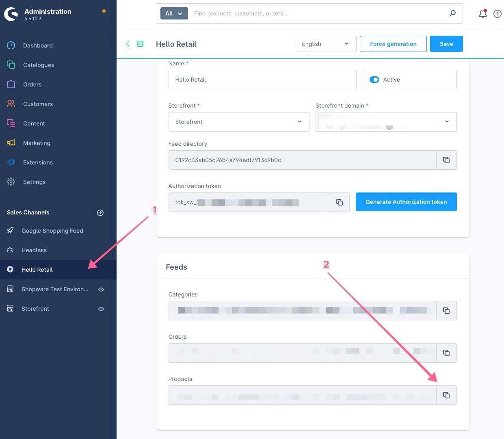Expand the Storefront select field
This screenshot has width=504, height=439.
tap(239, 122)
